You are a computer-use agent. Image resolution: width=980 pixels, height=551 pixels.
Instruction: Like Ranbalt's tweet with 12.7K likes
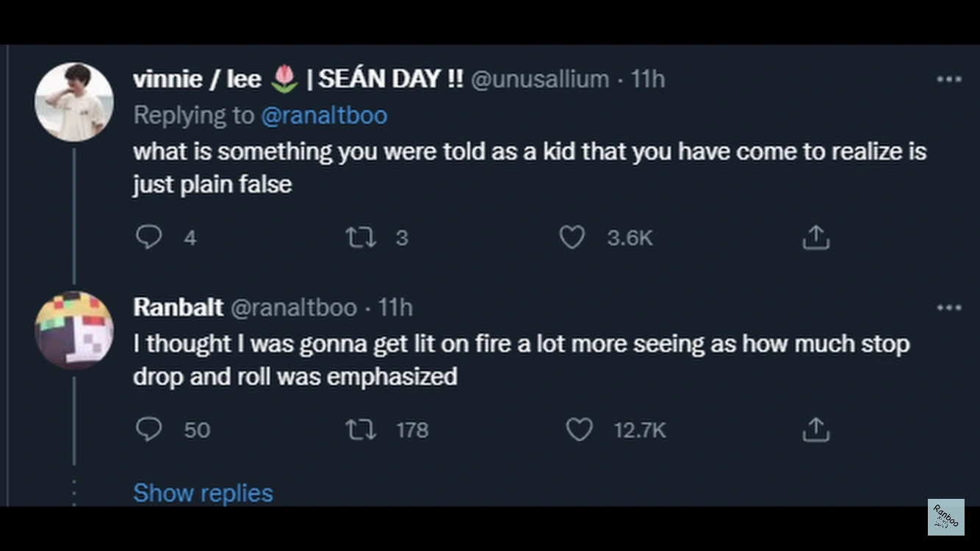tap(579, 430)
